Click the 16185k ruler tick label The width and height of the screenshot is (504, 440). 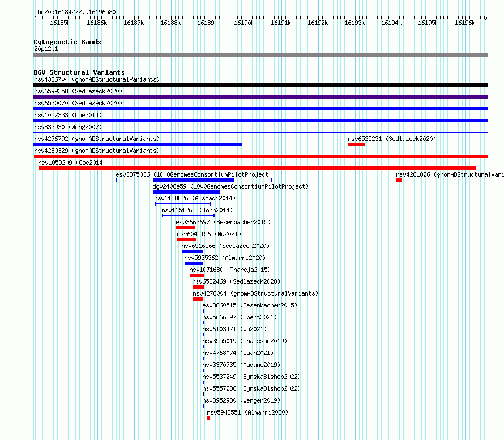tap(60, 23)
